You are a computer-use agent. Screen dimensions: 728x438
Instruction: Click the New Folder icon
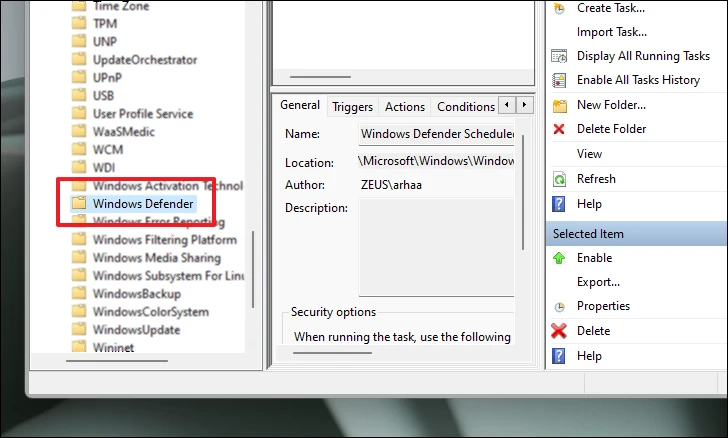559,106
